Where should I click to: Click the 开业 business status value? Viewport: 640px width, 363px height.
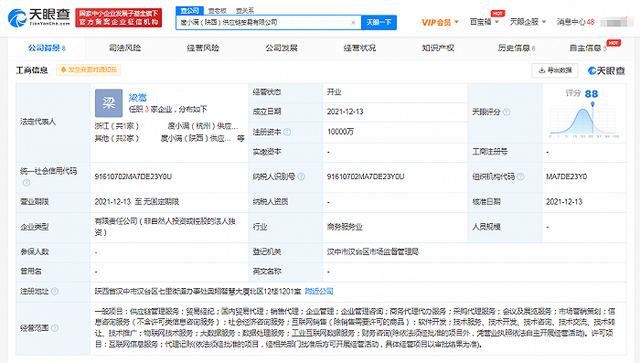334,92
